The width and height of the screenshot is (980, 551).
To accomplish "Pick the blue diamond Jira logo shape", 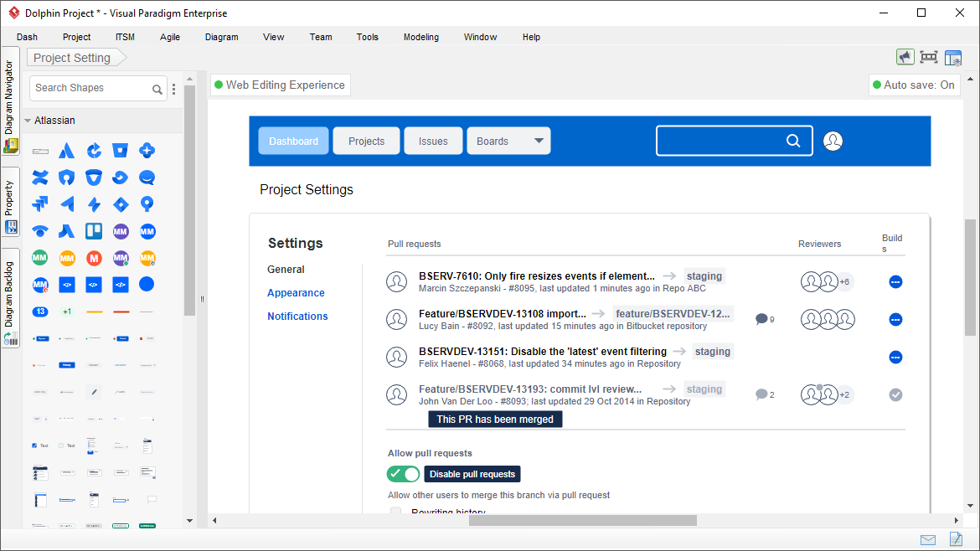I will click(120, 204).
